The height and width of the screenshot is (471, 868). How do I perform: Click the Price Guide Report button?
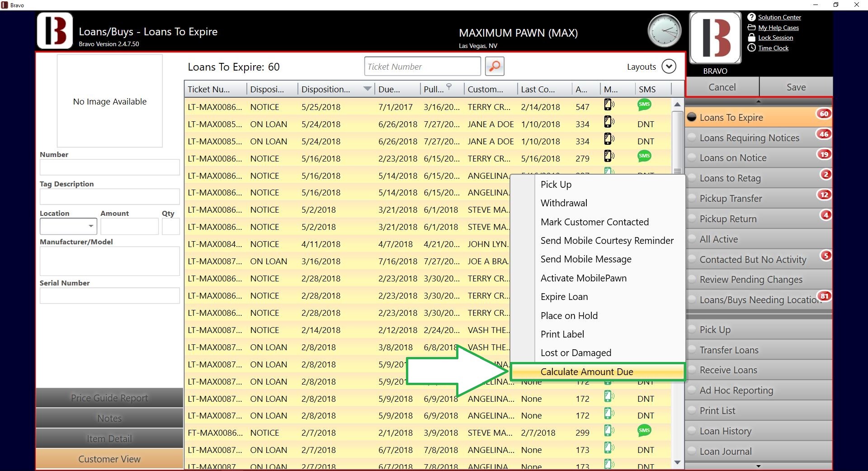(109, 398)
